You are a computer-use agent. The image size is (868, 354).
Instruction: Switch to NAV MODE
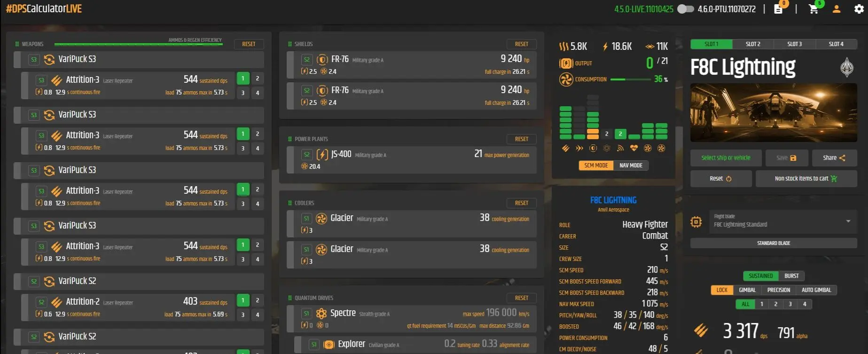631,165
